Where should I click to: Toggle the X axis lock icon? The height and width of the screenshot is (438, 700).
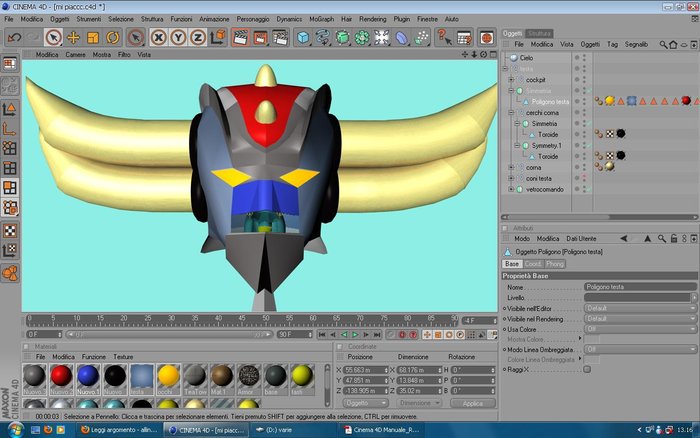[x=158, y=38]
